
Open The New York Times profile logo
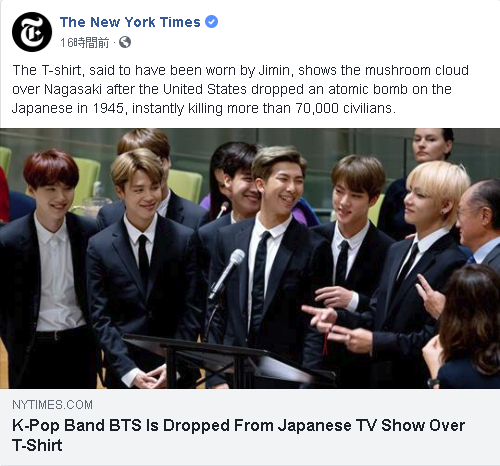[32, 32]
